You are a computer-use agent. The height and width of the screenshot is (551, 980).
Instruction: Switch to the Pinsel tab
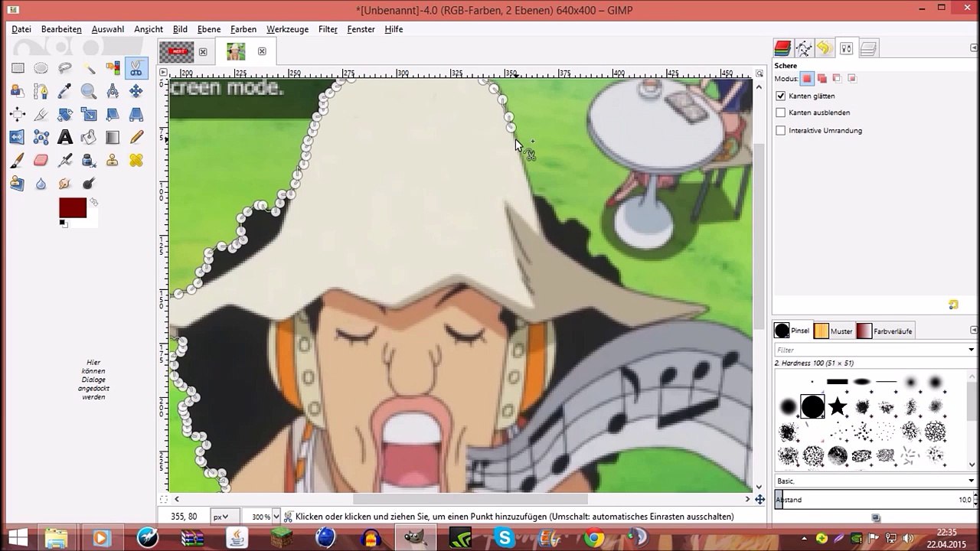tap(792, 331)
